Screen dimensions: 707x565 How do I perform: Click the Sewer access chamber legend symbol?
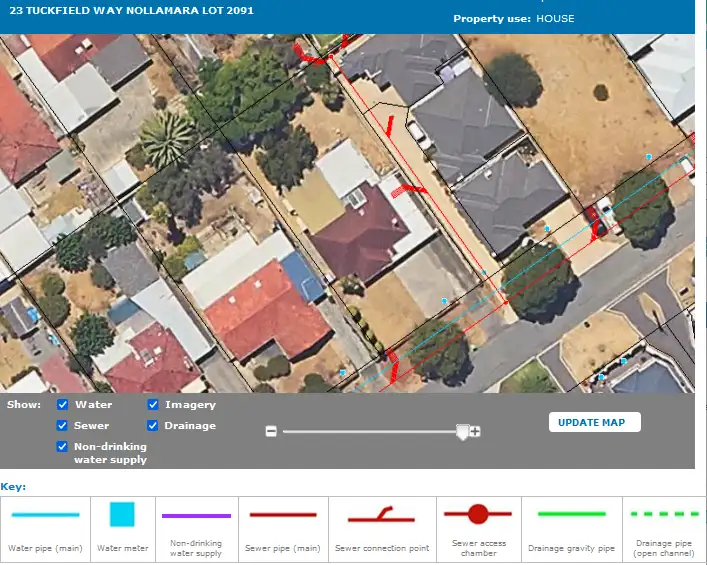click(478, 514)
